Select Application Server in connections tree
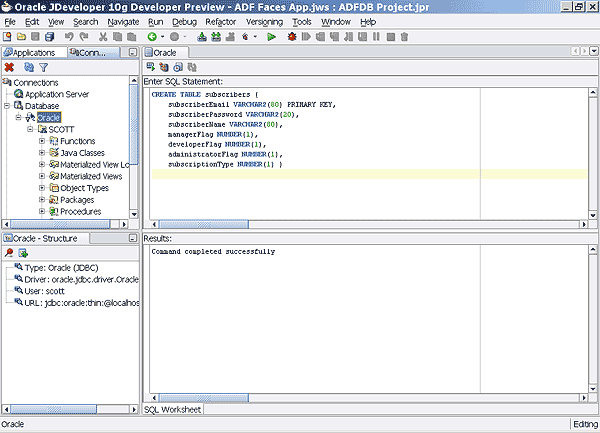Image resolution: width=600 pixels, height=433 pixels. pyautogui.click(x=57, y=94)
